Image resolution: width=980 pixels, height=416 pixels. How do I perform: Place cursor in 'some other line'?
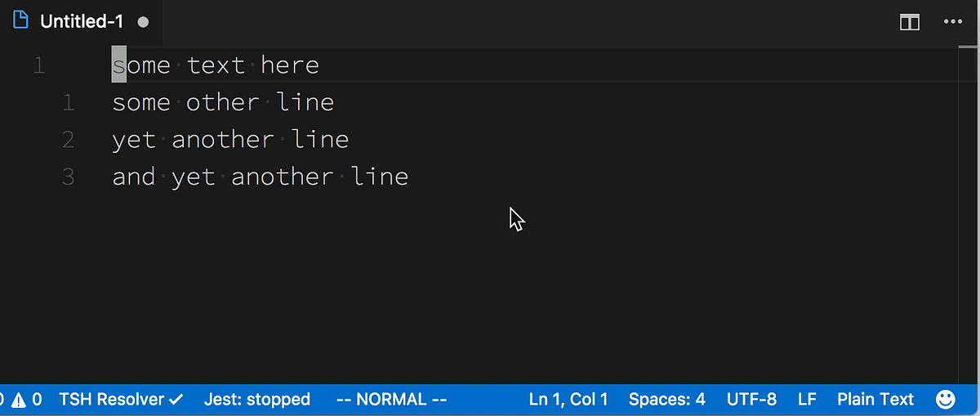coord(223,102)
